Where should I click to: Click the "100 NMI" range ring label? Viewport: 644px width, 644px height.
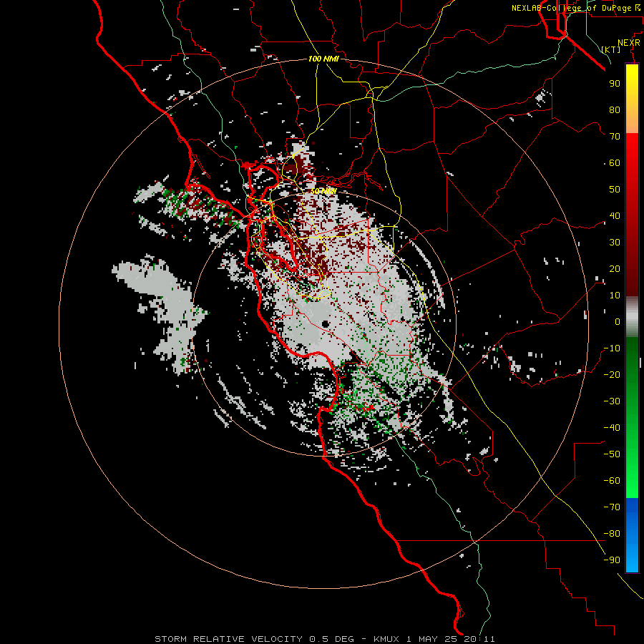323,59
